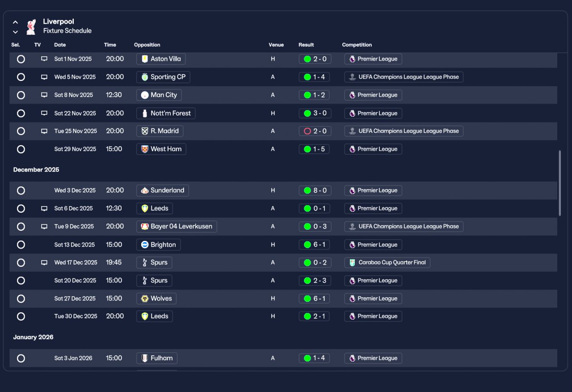
Task: Click red loss indicator on R. Madrid result
Action: click(x=307, y=131)
